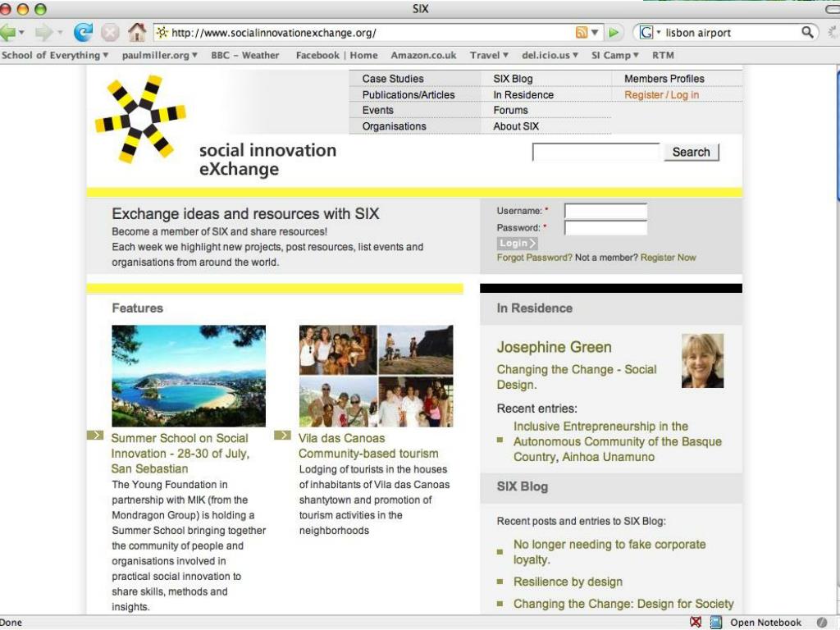Viewport: 840px width, 630px height.
Task: Expand the address bar history dropdown
Action: 595,33
